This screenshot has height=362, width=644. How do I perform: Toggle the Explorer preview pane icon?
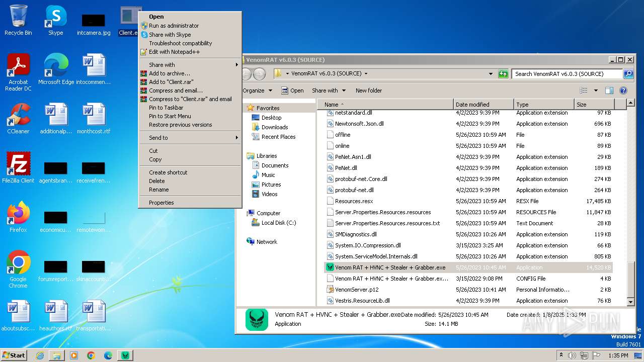(609, 90)
